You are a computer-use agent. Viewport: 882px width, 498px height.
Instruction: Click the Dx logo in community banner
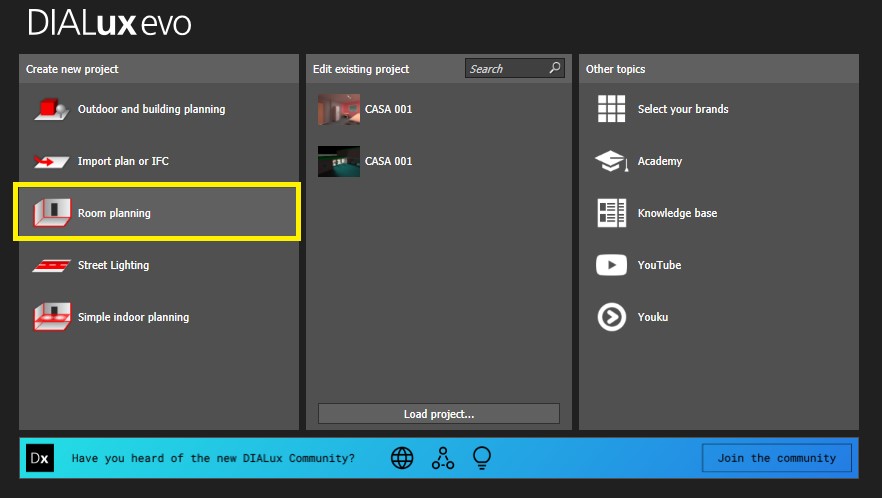pos(39,458)
